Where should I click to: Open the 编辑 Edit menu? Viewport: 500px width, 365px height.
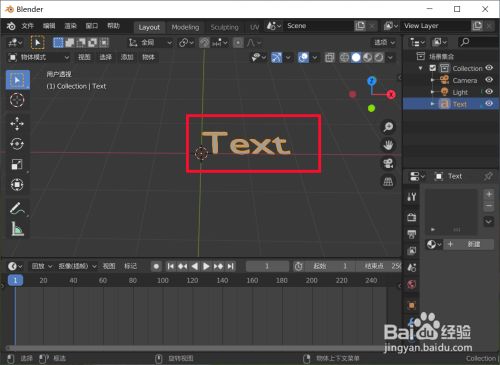49,26
